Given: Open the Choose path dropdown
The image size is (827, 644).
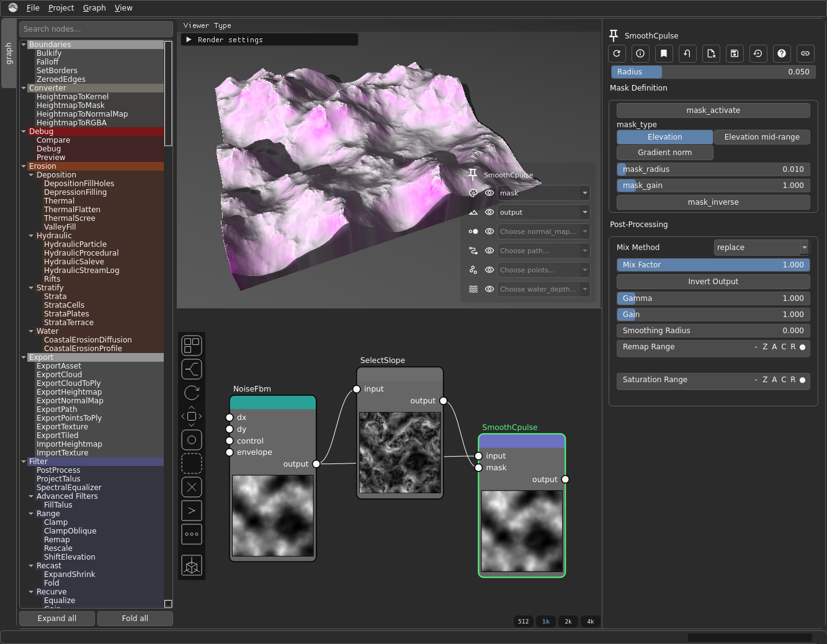Looking at the screenshot, I should (543, 251).
